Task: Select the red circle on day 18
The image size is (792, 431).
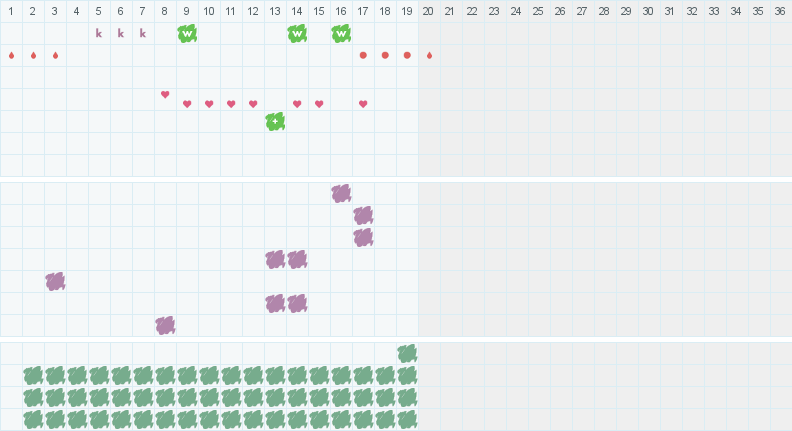Action: click(385, 55)
